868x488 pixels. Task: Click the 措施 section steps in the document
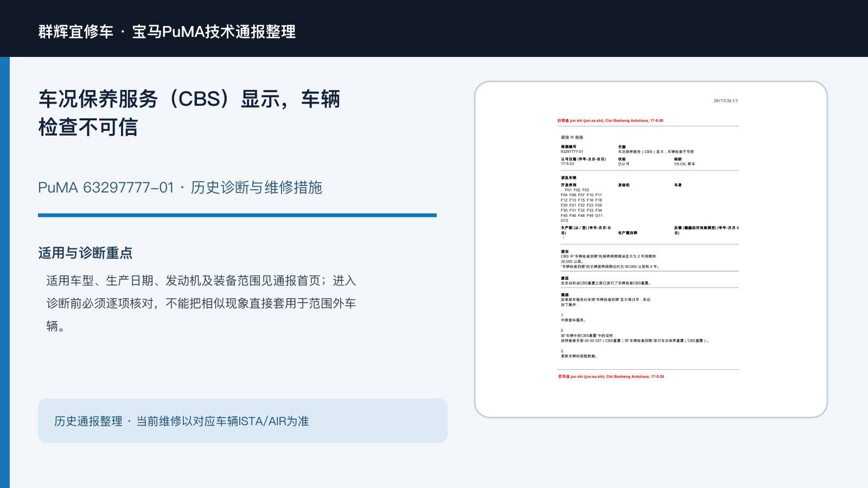635,325
